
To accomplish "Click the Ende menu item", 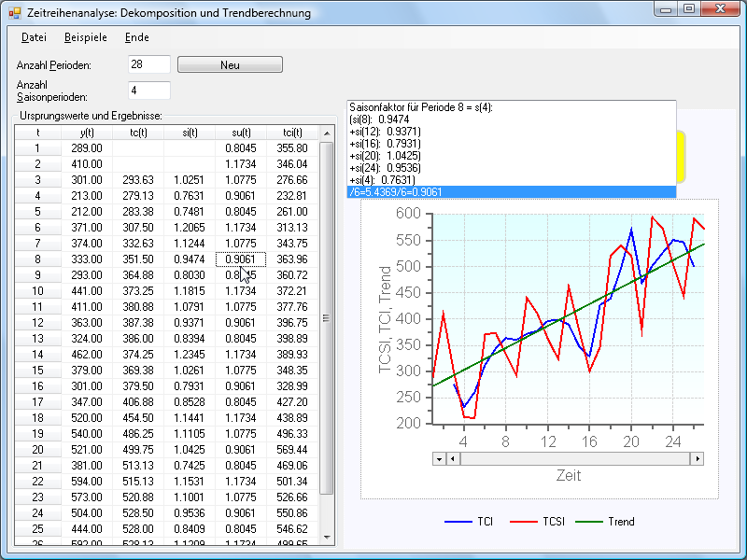I will (136, 37).
